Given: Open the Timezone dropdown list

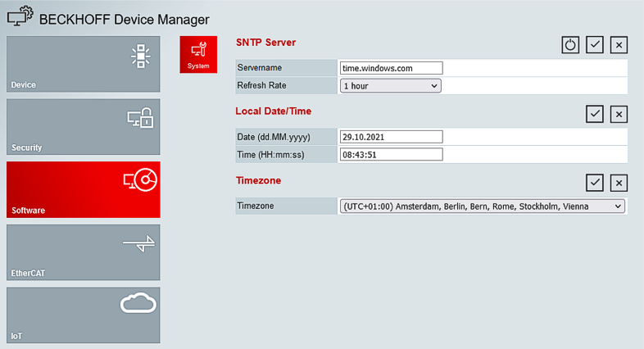Looking at the screenshot, I should pos(482,206).
